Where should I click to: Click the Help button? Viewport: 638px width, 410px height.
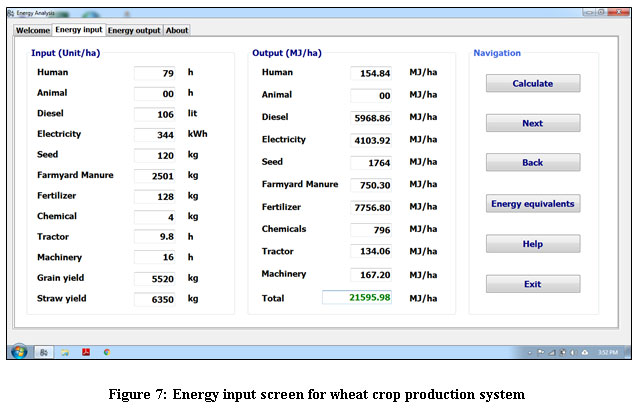point(532,244)
